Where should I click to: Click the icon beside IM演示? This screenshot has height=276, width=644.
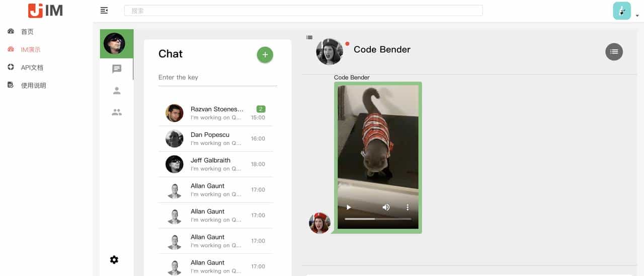click(11, 49)
